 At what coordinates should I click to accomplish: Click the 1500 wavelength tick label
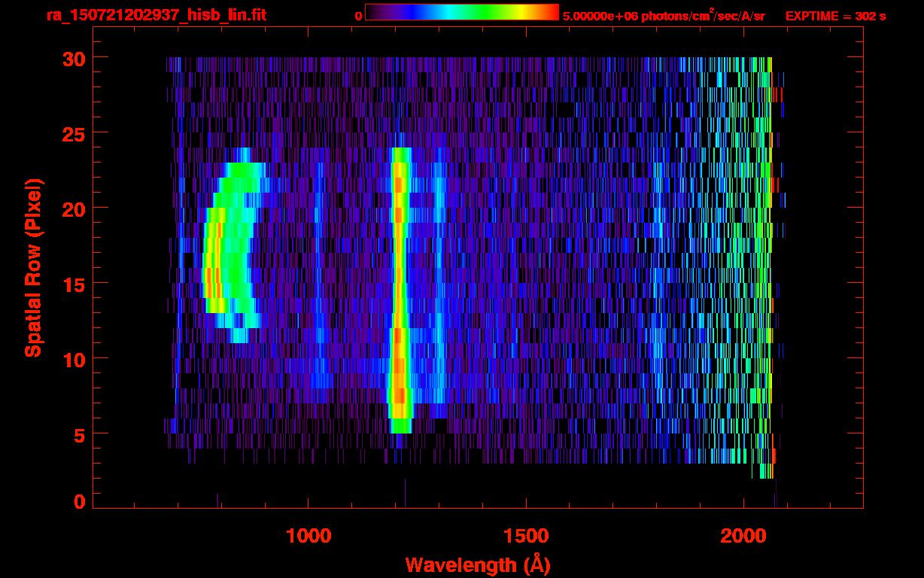coord(526,536)
